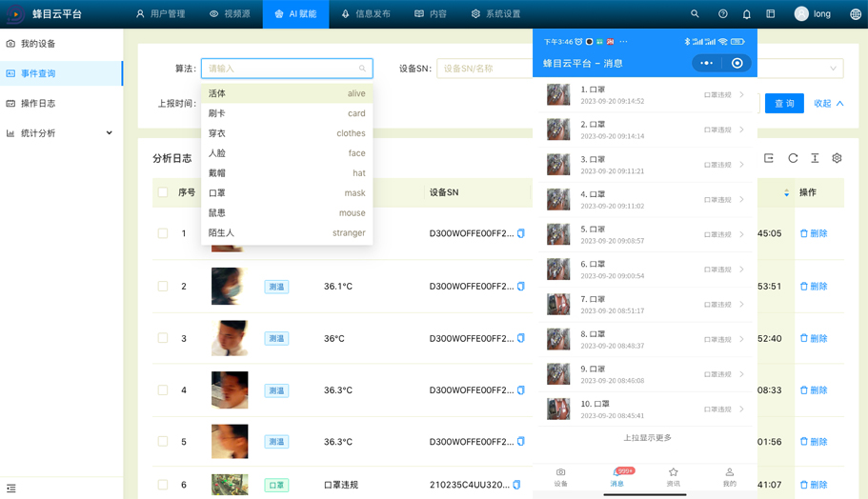Select 鼠患 mouse algorithm option
868x499 pixels.
click(x=287, y=213)
